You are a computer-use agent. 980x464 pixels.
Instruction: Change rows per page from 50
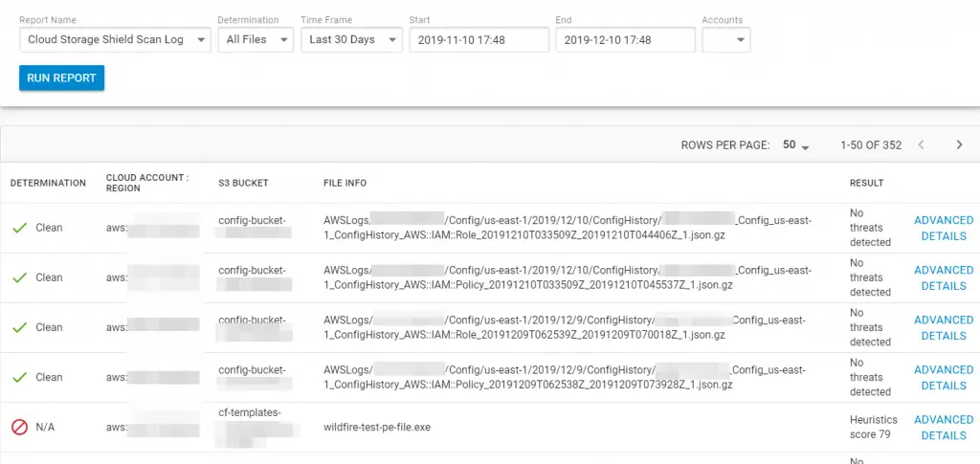point(796,144)
